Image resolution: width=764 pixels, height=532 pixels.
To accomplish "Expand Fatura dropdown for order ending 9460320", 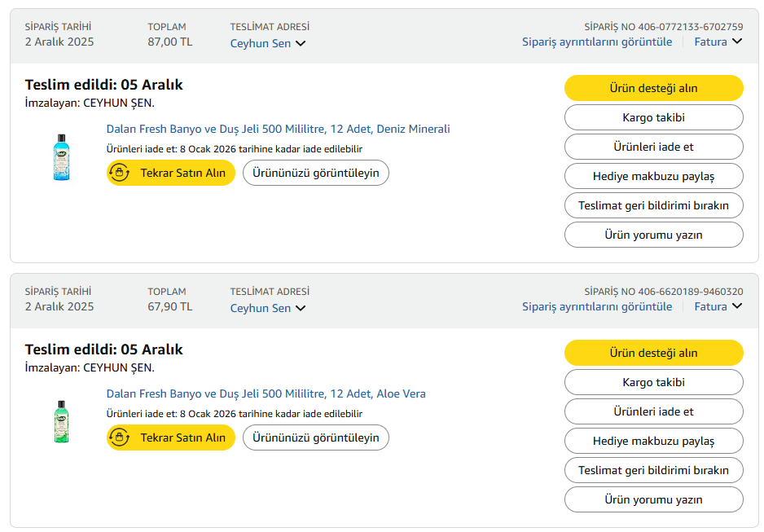I will (x=718, y=306).
